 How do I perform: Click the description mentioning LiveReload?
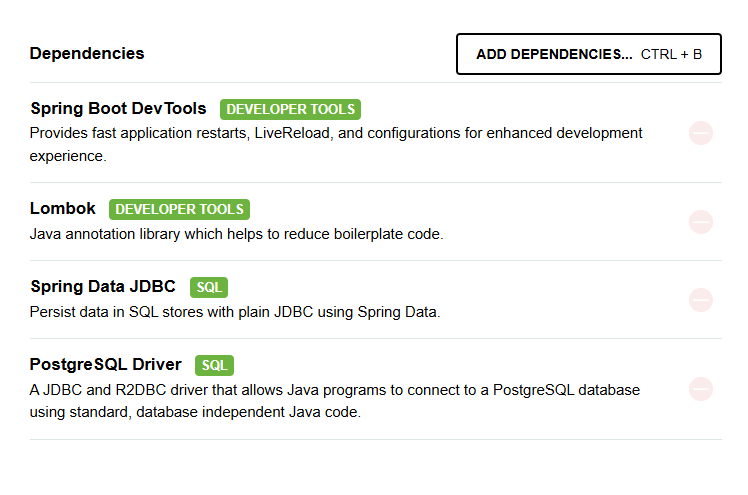pos(336,144)
